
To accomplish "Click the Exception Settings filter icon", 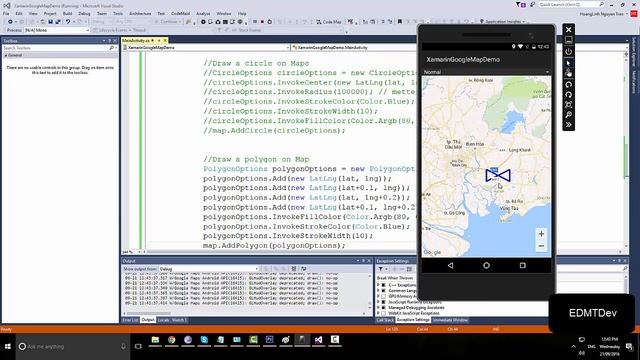I will (380, 269).
